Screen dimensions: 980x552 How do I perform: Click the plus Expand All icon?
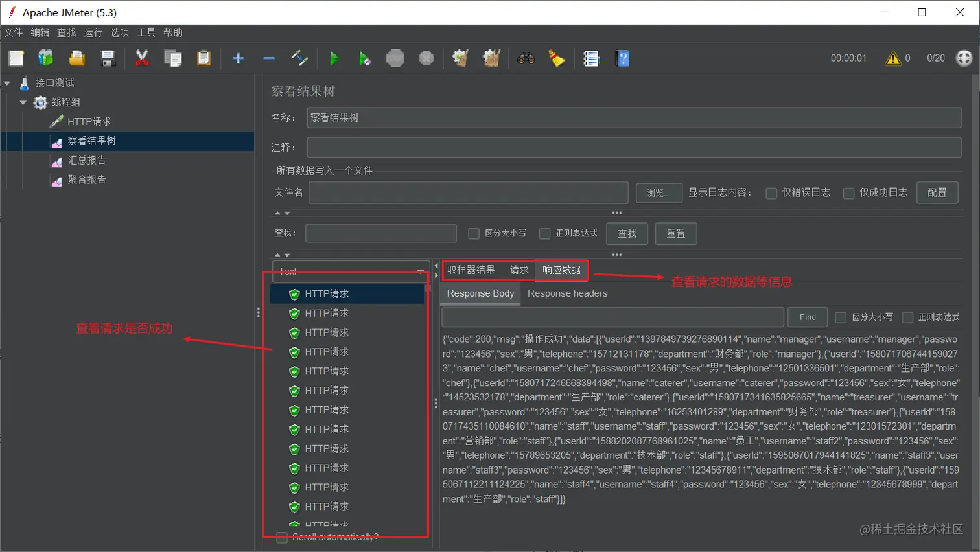(238, 58)
